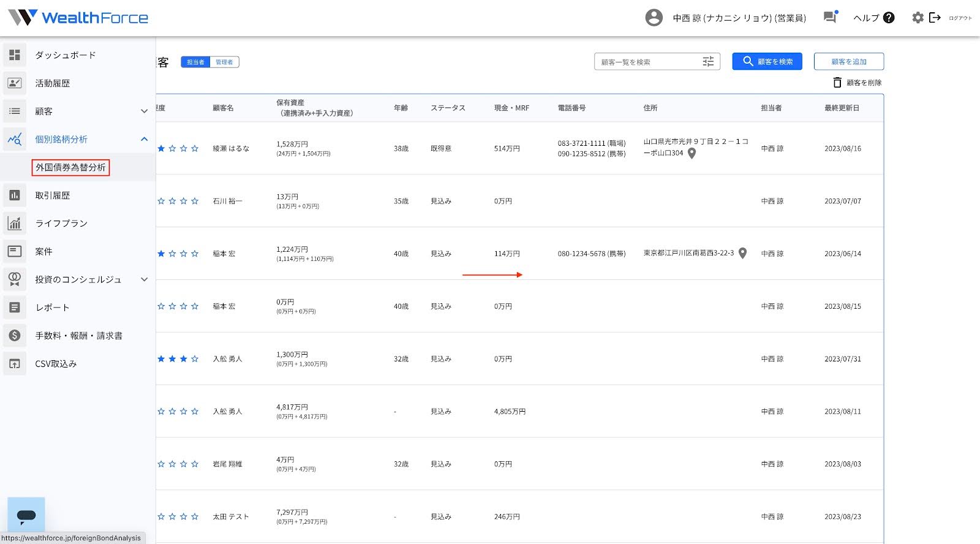
Task: Open 手数料・報酬・請求書 in the sidebar
Action: pos(78,336)
